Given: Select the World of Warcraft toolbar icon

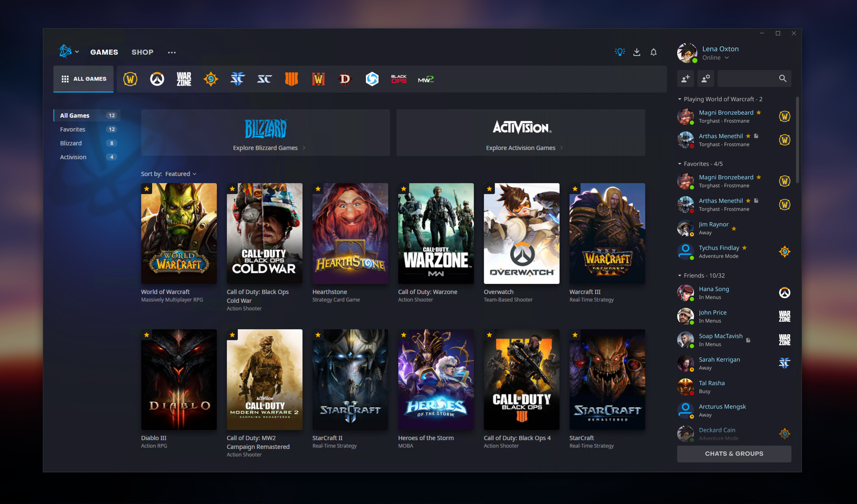Looking at the screenshot, I should click(x=130, y=79).
